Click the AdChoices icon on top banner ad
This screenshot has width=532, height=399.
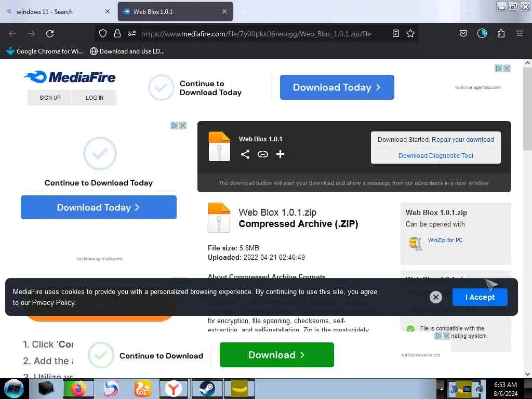pos(498,69)
